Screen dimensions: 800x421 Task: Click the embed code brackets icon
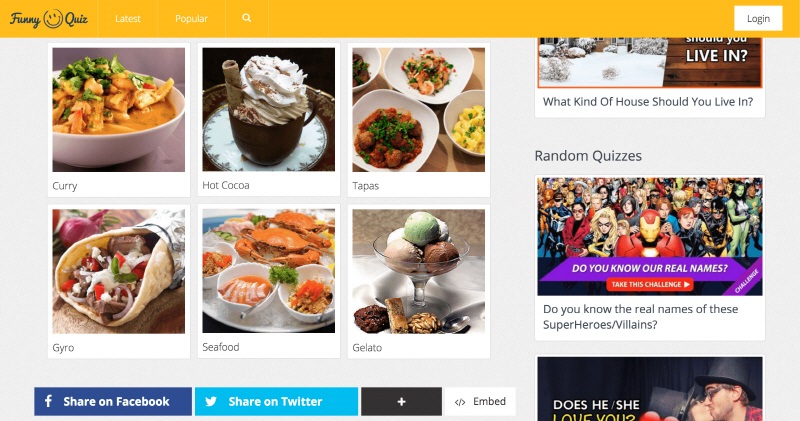click(460, 402)
